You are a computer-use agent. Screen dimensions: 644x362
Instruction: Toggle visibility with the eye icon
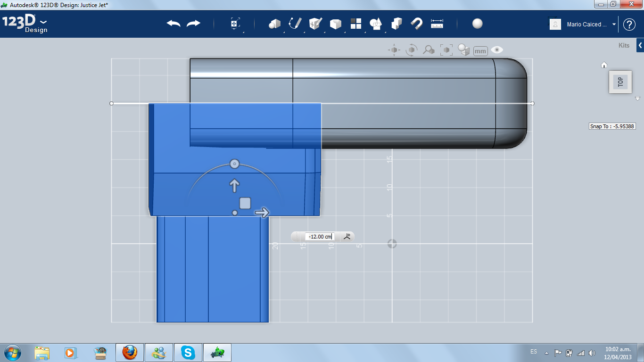coord(497,50)
